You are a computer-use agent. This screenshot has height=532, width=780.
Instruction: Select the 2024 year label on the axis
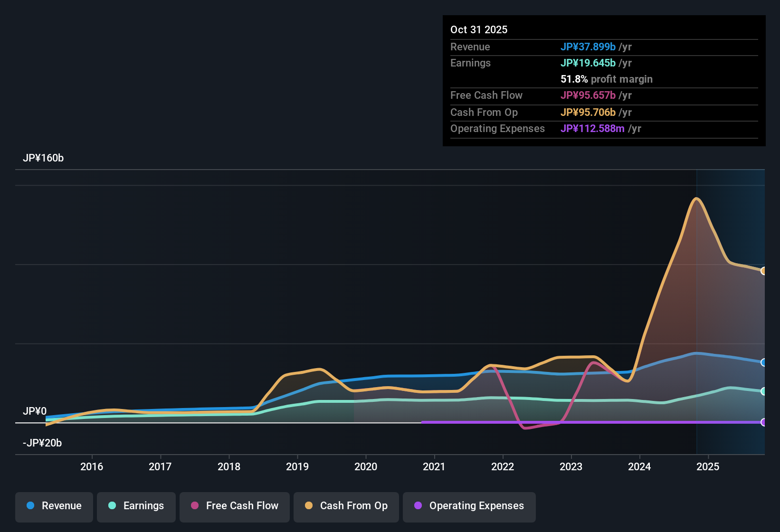click(x=640, y=467)
